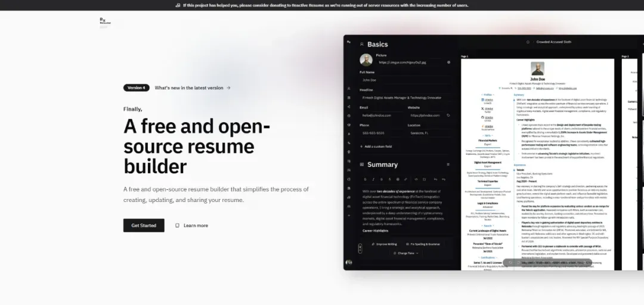Image resolution: width=644 pixels, height=305 pixels.
Task: Click the Bold icon in the Summary toolbar
Action: (x=365, y=179)
